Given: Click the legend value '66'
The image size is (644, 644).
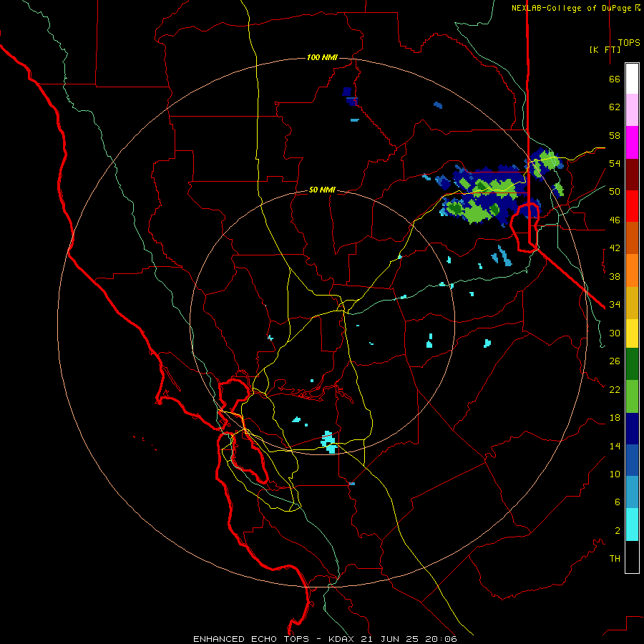Looking at the screenshot, I should coord(615,79).
